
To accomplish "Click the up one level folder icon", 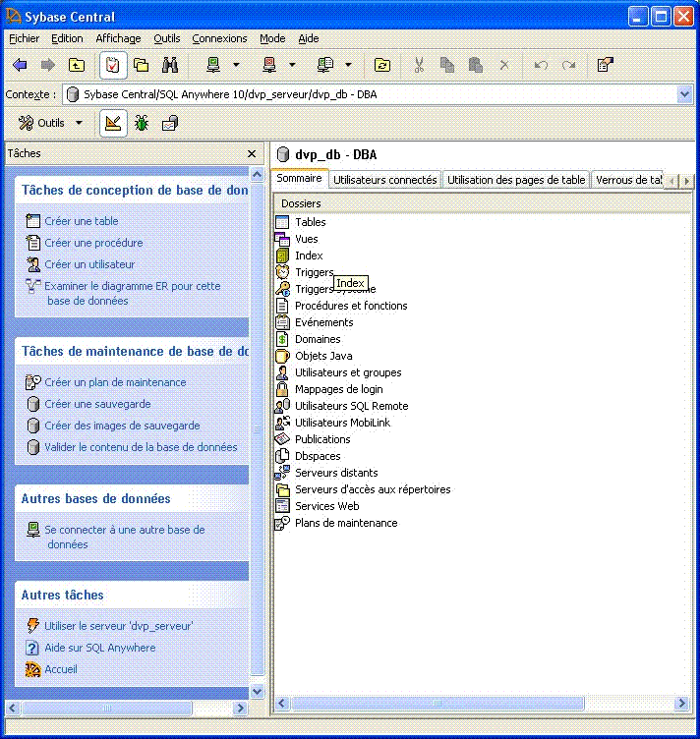I will pos(76,65).
